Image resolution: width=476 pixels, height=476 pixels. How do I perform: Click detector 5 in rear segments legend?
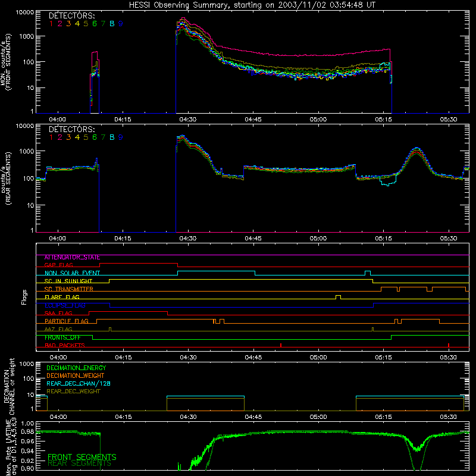click(86, 137)
